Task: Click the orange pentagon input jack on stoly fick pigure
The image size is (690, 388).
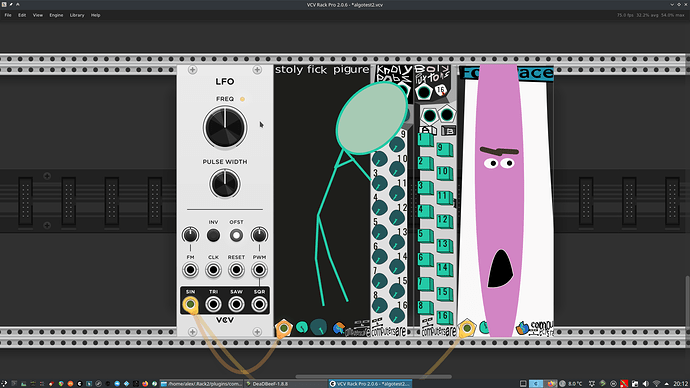Action: click(284, 328)
